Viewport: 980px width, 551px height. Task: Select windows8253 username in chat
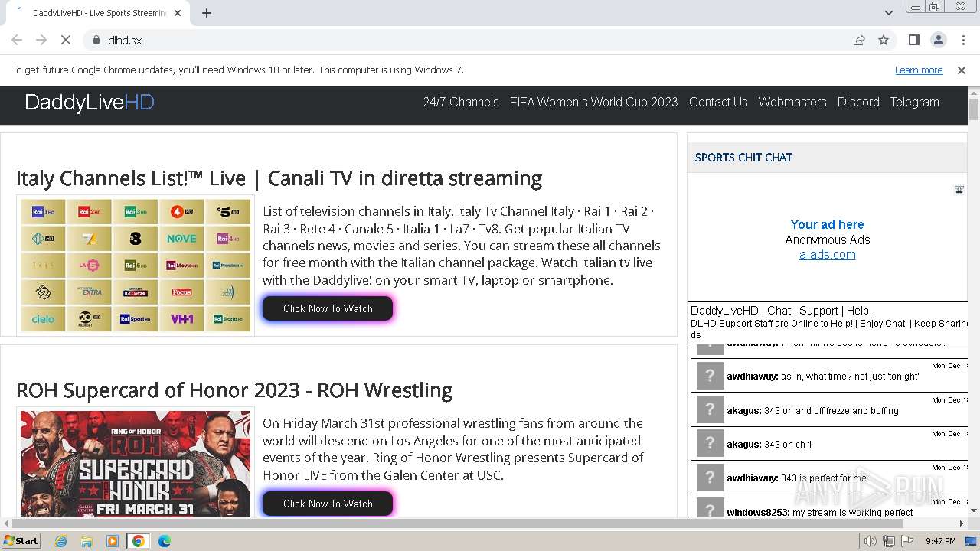pos(758,513)
